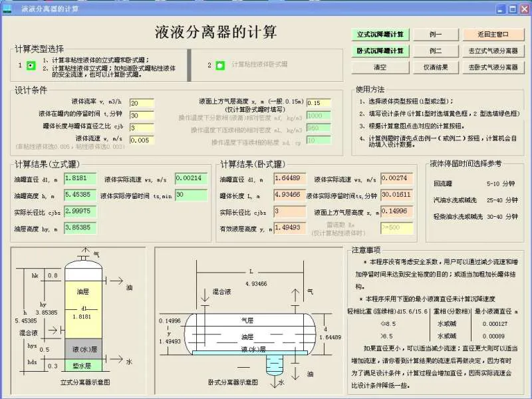Viewport: 532px width, 399px height.
Task: Click the liquid velocity field 0.005
Action: pyautogui.click(x=142, y=140)
